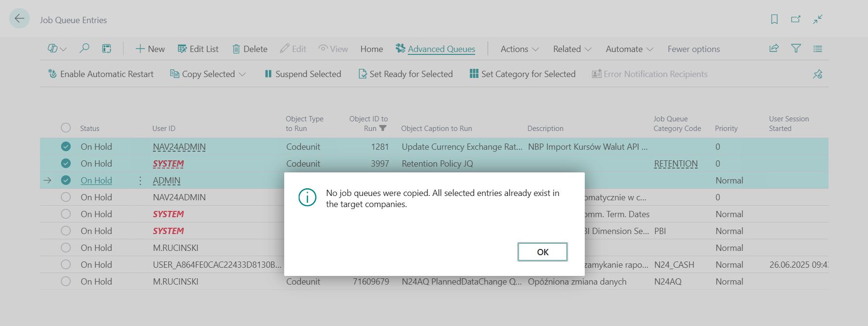Screen dimensions: 868x326
Task: Expand the Copy Selected dropdown
Action: coord(242,74)
